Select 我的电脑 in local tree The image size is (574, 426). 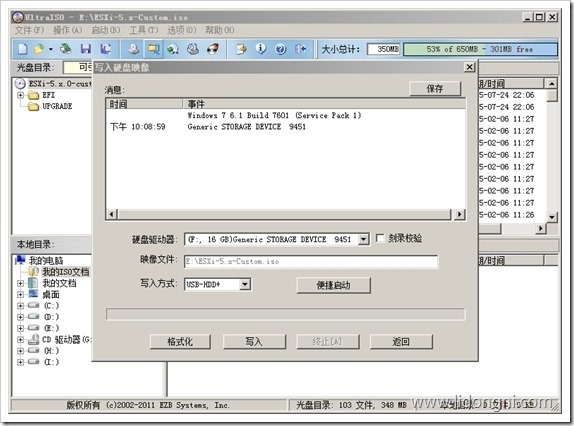coord(39,260)
